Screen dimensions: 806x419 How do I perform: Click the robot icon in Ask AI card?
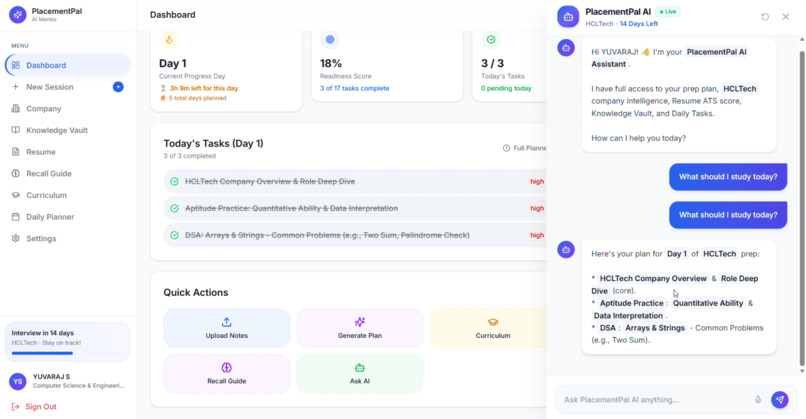(x=360, y=368)
